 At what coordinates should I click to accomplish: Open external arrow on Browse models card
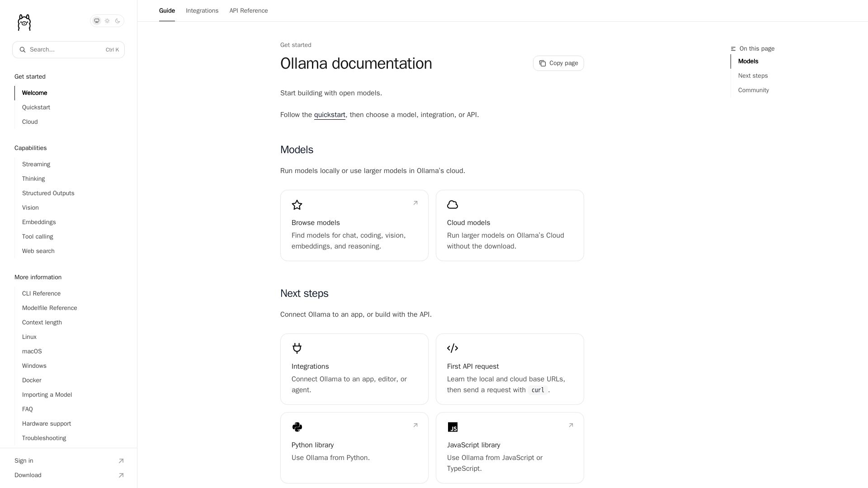click(x=415, y=203)
